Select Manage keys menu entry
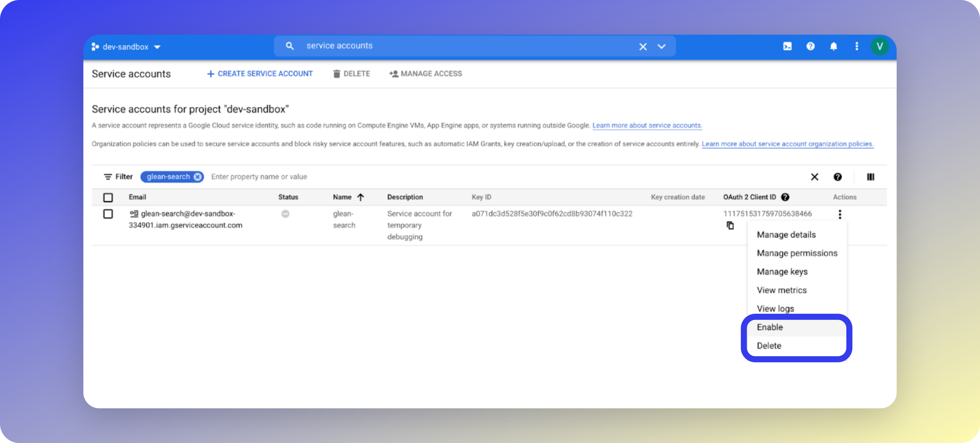980x443 pixels. point(782,272)
